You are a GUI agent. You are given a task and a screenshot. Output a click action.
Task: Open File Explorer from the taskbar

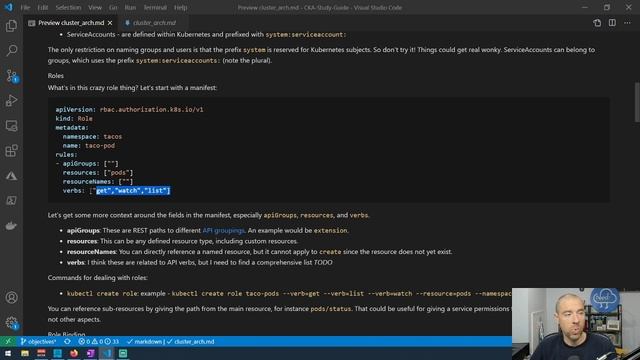(25, 353)
